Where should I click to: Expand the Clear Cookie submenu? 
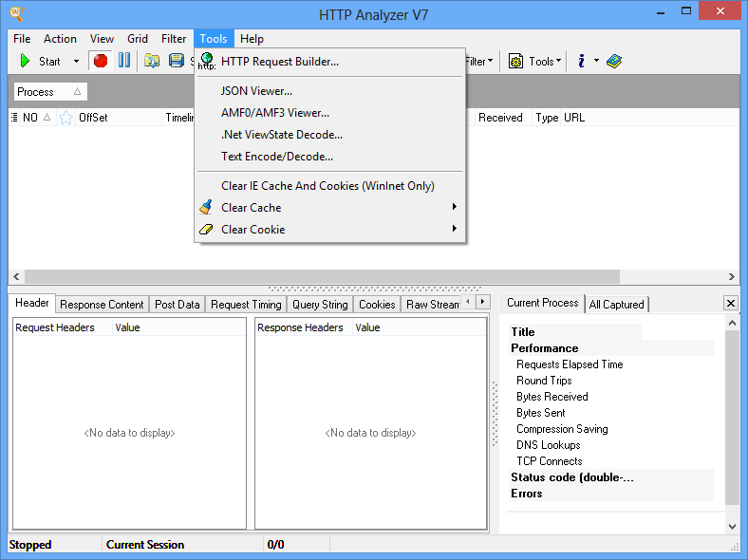click(329, 230)
